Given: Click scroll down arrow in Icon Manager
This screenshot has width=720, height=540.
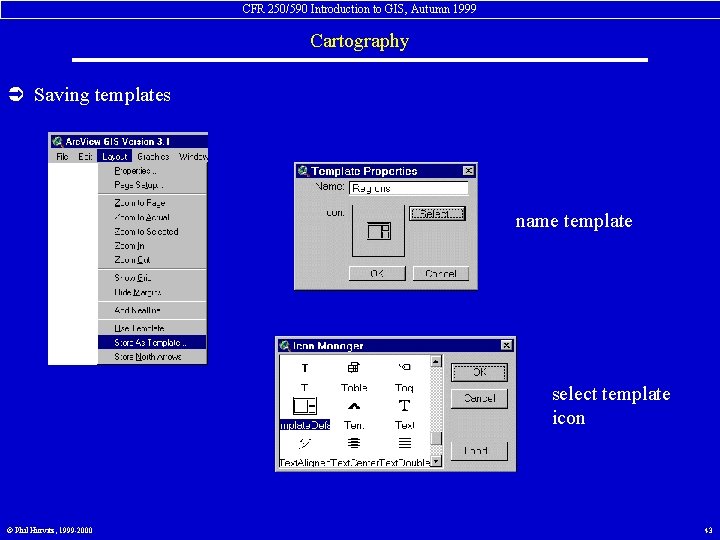Looking at the screenshot, I should [x=436, y=461].
